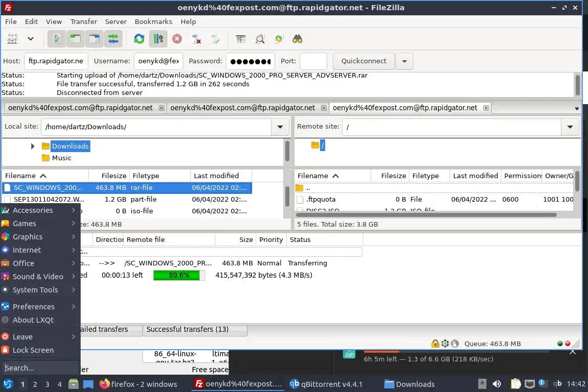Screen dimensions: 588x392
Task: Sort local files by Filesize column
Action: pos(109,176)
